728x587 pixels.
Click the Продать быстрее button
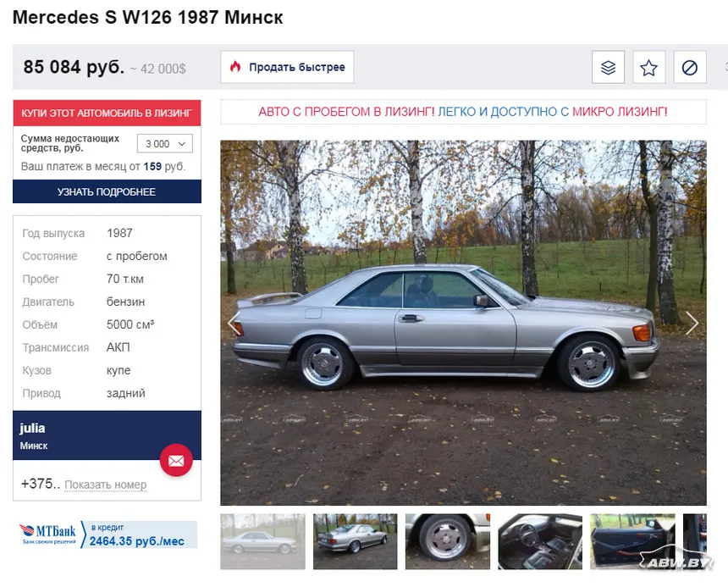pos(287,67)
